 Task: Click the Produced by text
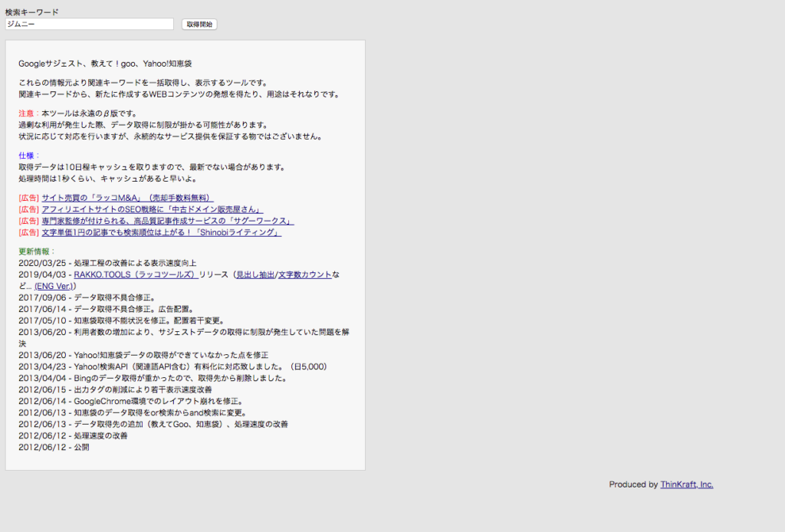(633, 484)
